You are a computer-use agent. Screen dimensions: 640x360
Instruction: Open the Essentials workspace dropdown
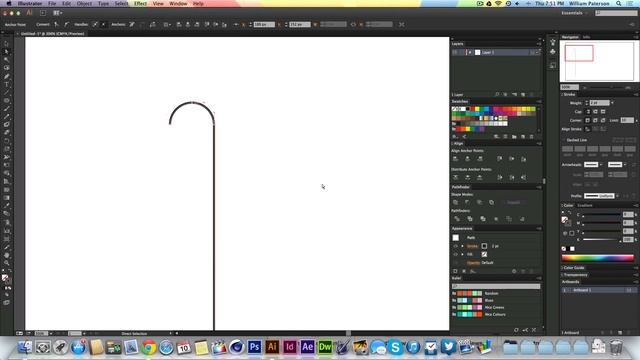tap(574, 13)
